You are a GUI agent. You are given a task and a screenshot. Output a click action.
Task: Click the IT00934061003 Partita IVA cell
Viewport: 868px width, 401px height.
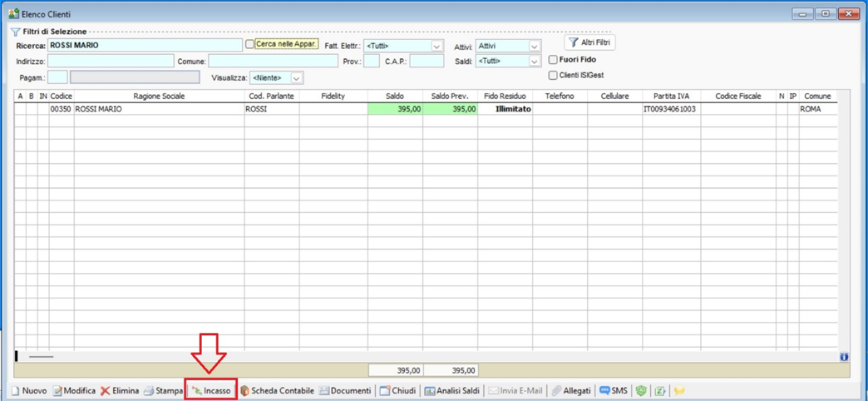coord(672,109)
